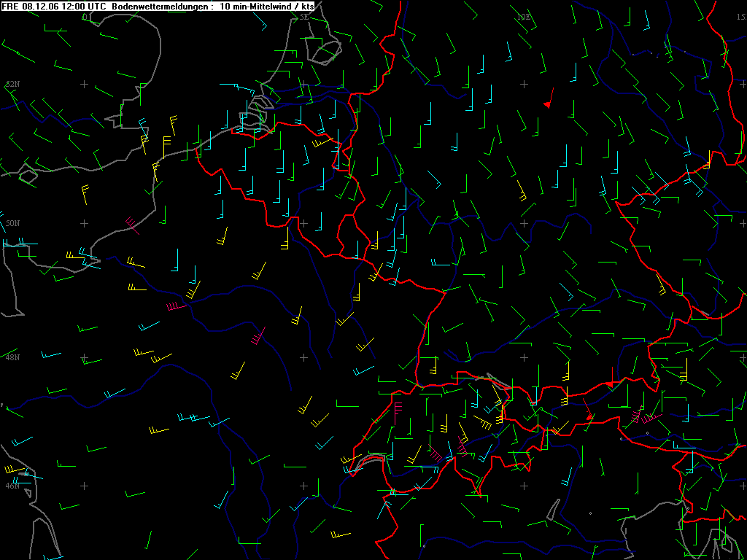Click the 52N latitude label
The width and height of the screenshot is (747, 560).
click(12, 85)
